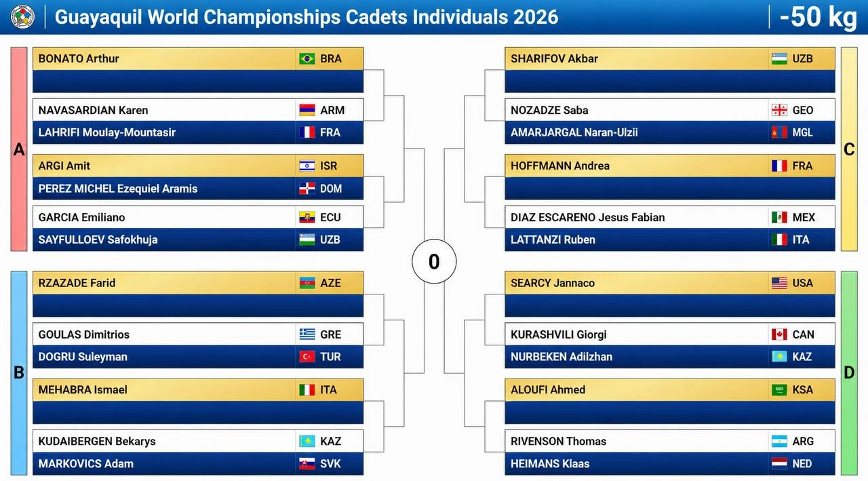Screen dimensions: 868x481
Task: Click the Ecuador flag beside GARCIA Emiliano
Action: [x=307, y=217]
